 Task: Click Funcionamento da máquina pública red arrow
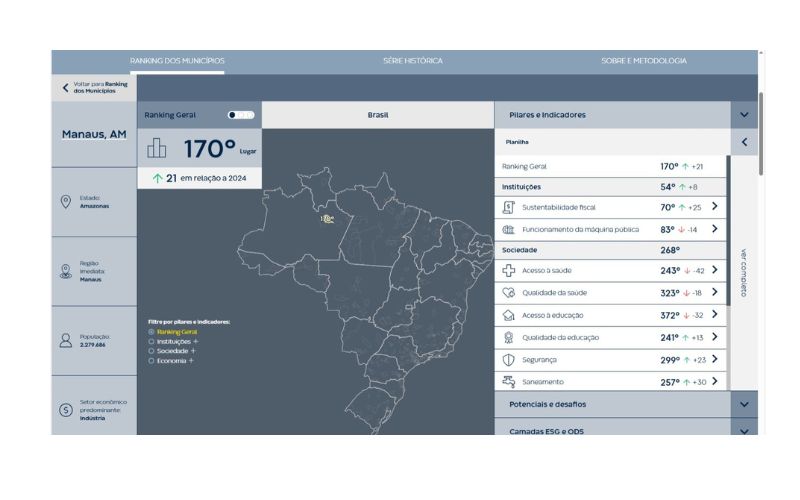681,230
